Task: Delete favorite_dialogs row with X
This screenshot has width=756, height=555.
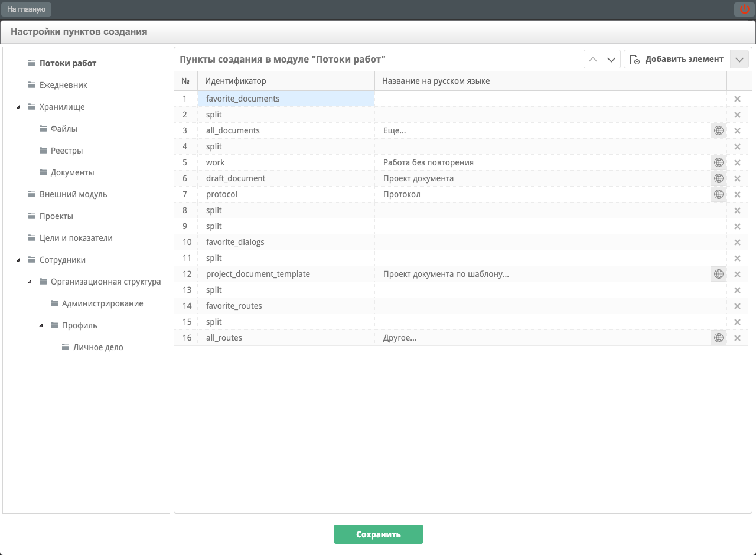Action: click(x=737, y=243)
